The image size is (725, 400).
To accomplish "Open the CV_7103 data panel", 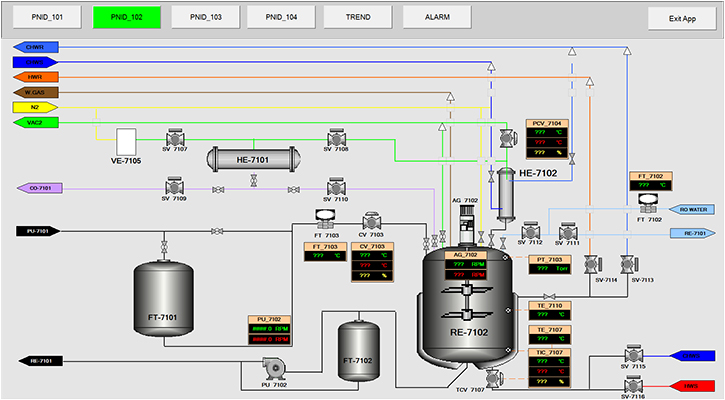I will pyautogui.click(x=372, y=262).
